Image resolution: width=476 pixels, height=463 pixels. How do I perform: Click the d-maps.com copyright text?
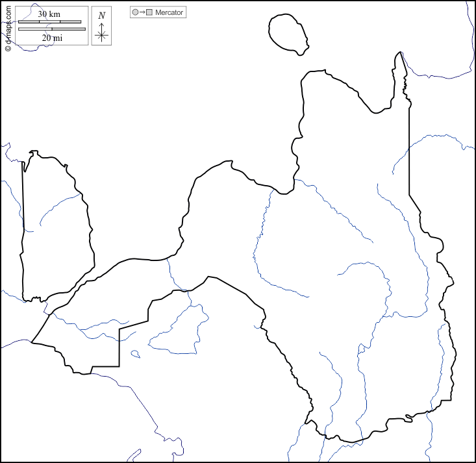point(8,29)
